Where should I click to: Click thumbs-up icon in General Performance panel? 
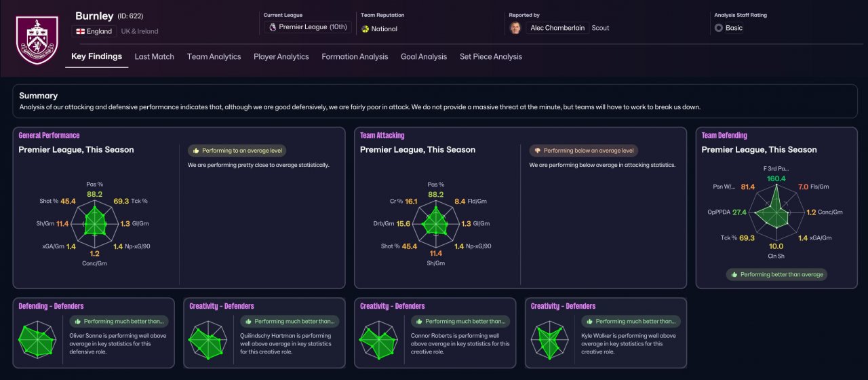point(195,151)
